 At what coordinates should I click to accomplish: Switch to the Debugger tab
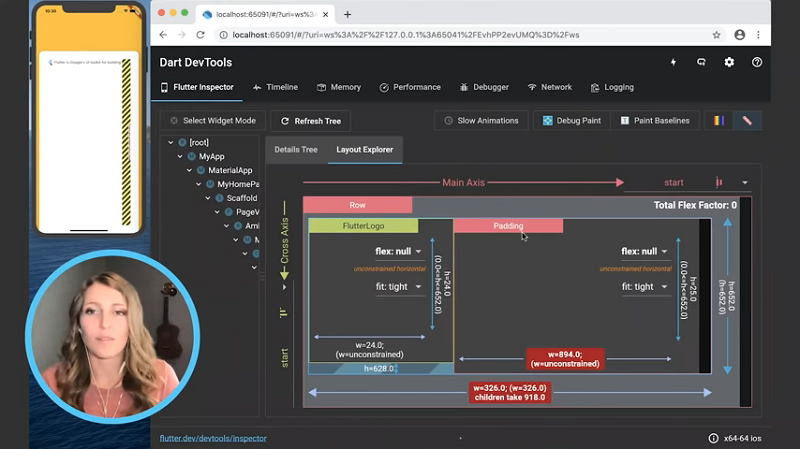point(484,87)
